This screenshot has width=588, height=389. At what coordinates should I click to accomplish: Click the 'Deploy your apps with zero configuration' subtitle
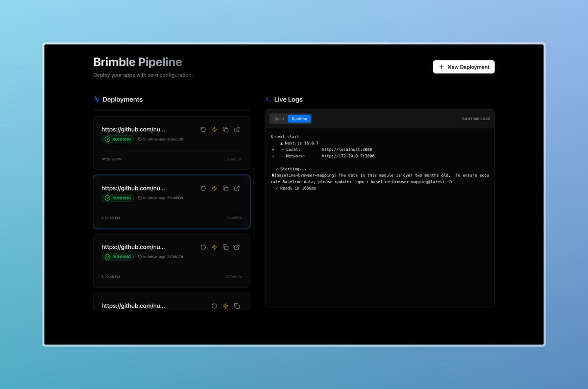[x=143, y=75]
